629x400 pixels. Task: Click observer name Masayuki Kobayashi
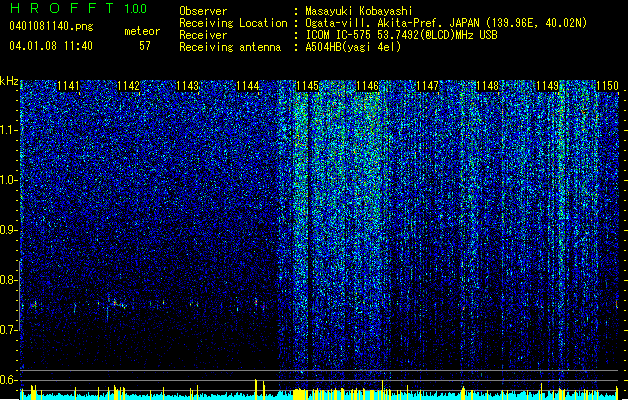click(x=359, y=11)
